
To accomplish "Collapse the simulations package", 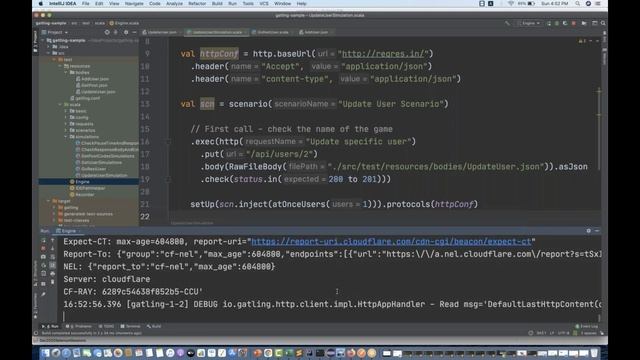I will tap(66, 137).
